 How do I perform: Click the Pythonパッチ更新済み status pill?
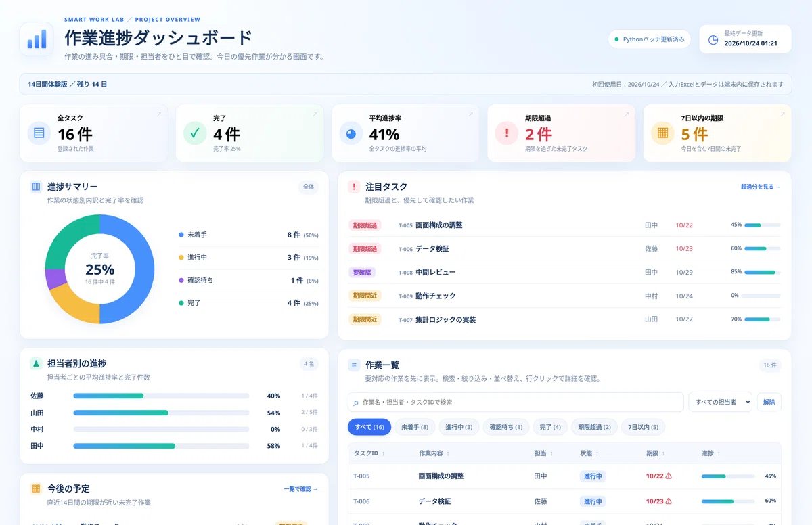pyautogui.click(x=649, y=39)
